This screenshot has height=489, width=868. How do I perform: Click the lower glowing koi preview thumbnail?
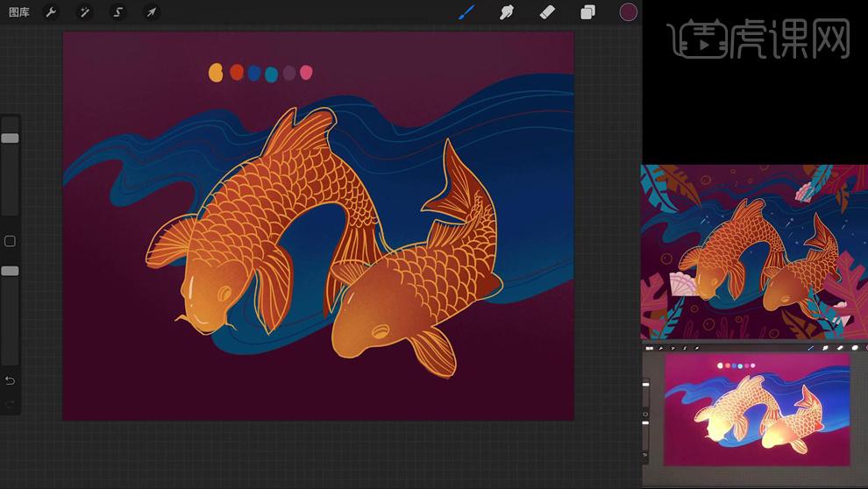pyautogui.click(x=757, y=409)
